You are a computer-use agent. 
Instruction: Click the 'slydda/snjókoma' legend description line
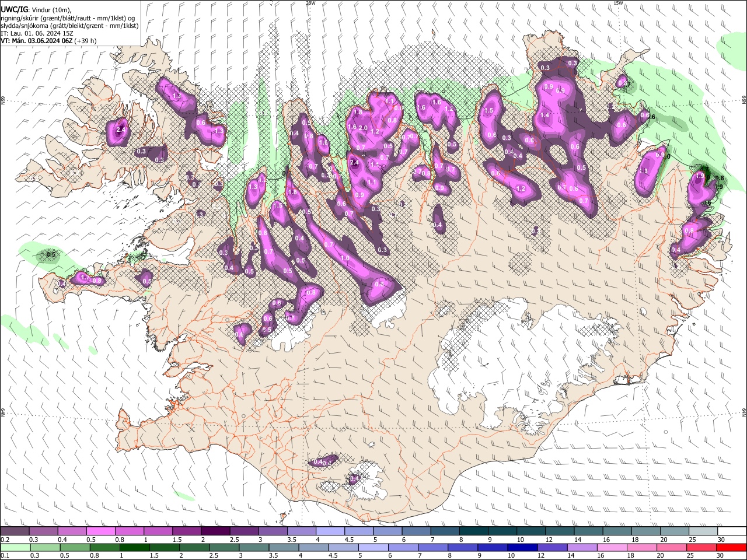click(x=69, y=26)
